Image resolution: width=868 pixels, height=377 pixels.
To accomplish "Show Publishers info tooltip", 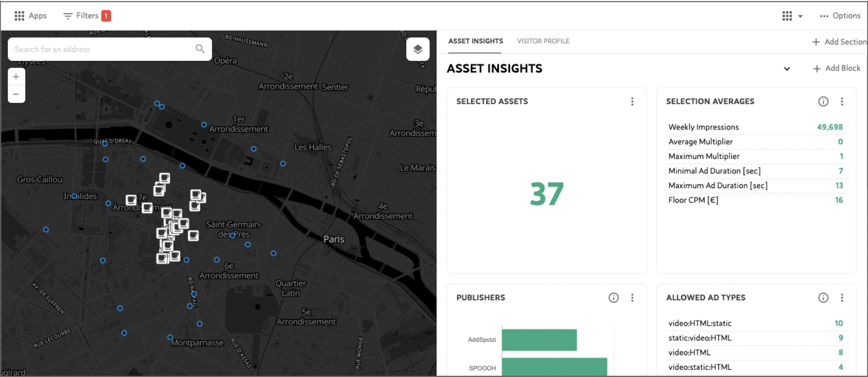I will 613,298.
